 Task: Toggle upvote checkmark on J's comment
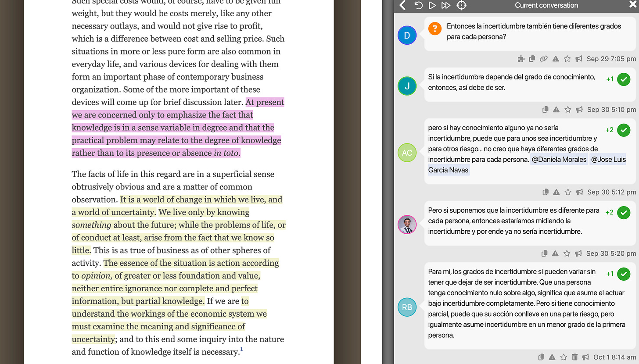[624, 79]
